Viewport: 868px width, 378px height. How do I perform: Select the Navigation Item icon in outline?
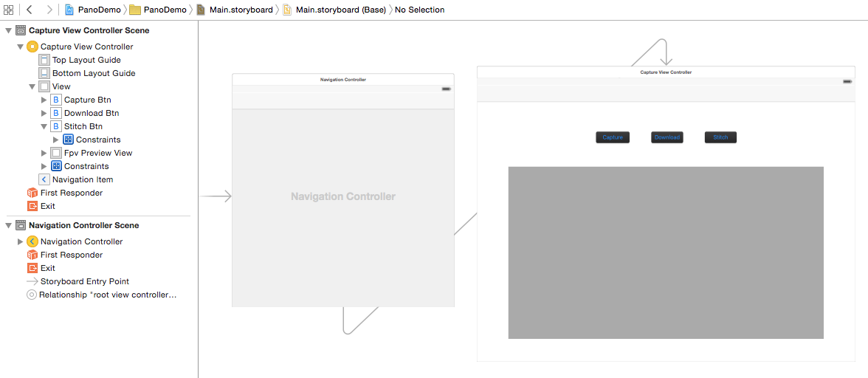[x=44, y=179]
